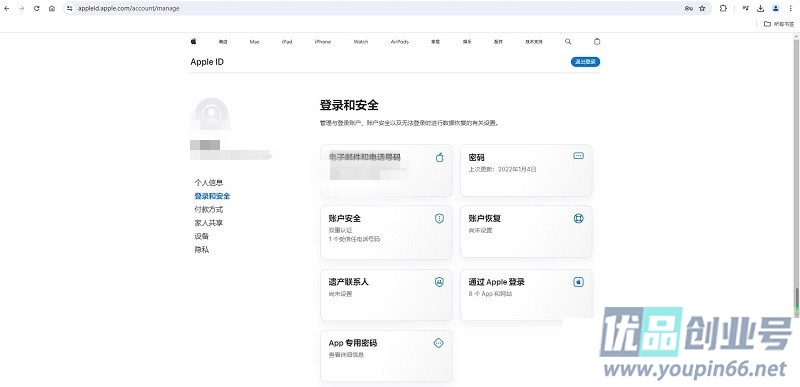Open the all bookmarks folder
The image size is (800, 387).
[779, 23]
